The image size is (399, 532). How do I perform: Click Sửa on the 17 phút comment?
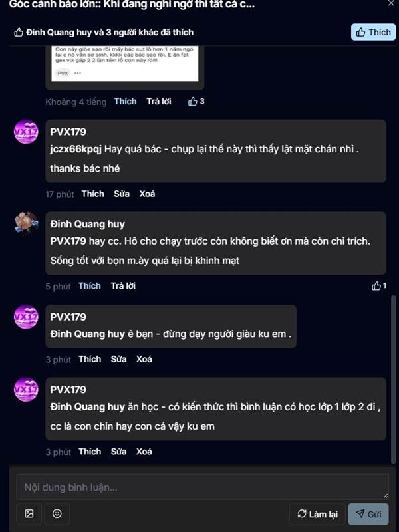pos(121,194)
